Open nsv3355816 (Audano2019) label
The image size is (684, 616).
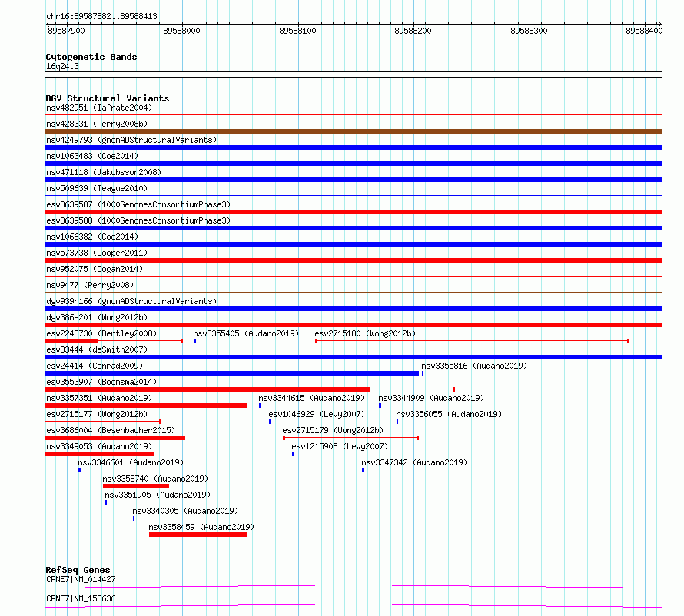(x=474, y=366)
